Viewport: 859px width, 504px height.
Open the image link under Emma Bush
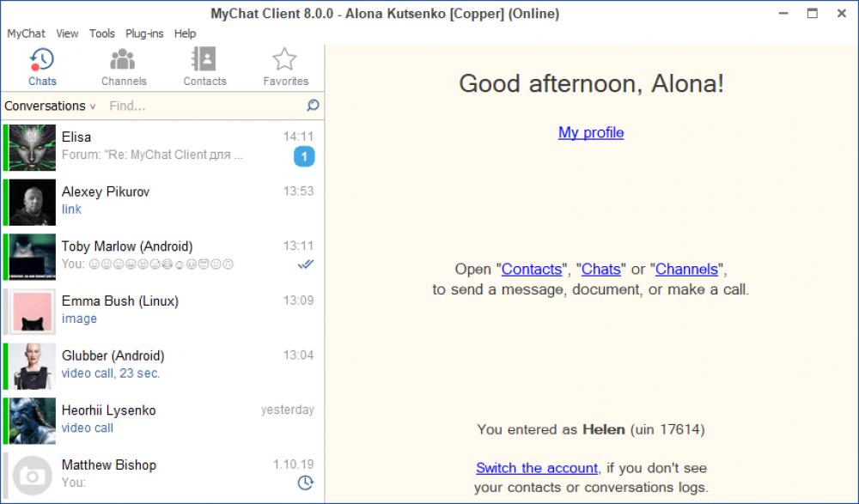(x=80, y=319)
